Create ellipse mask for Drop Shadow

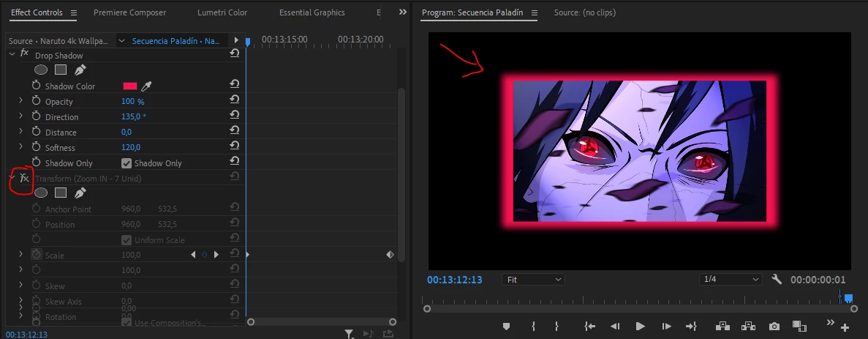pos(41,70)
